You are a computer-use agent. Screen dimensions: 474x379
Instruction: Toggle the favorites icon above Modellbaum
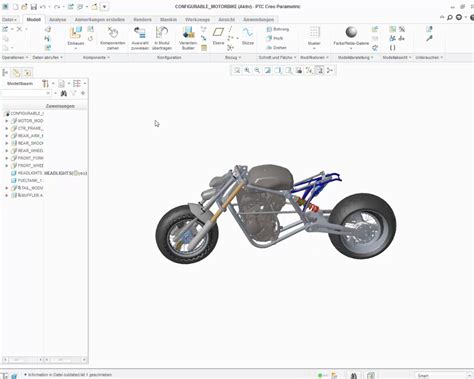[x=27, y=72]
